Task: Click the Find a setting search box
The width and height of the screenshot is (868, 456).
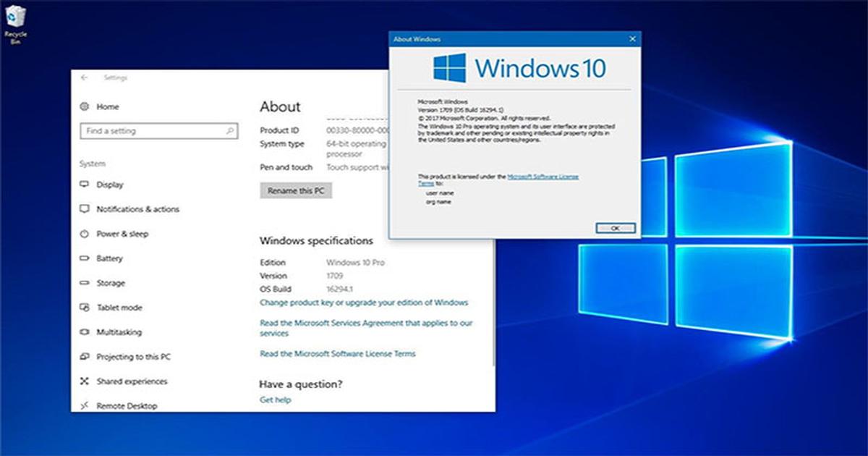Action: (x=158, y=131)
